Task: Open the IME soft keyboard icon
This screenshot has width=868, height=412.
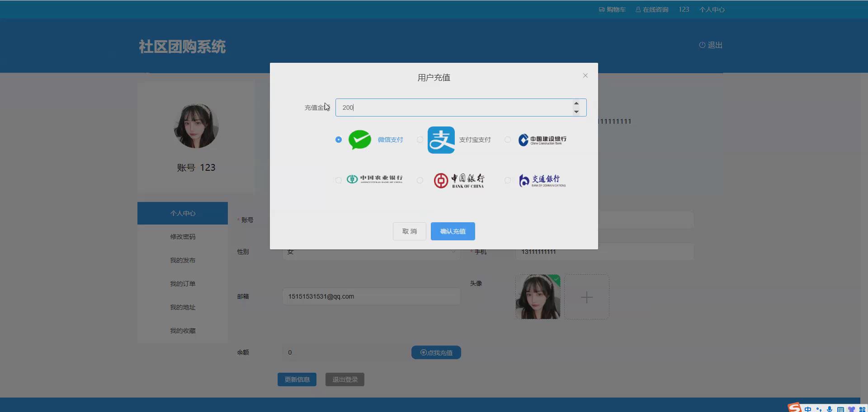Action: pyautogui.click(x=840, y=409)
